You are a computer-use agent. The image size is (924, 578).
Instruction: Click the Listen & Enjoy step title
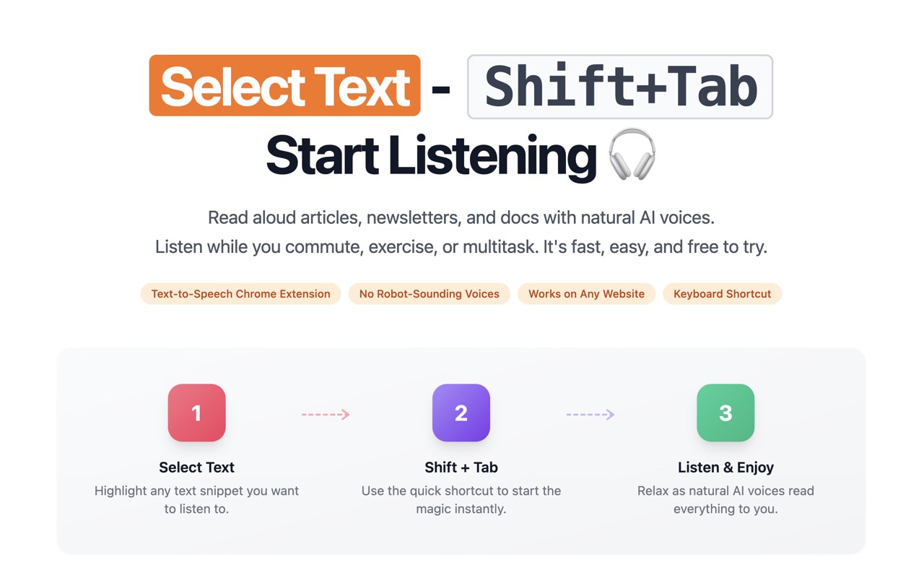725,467
